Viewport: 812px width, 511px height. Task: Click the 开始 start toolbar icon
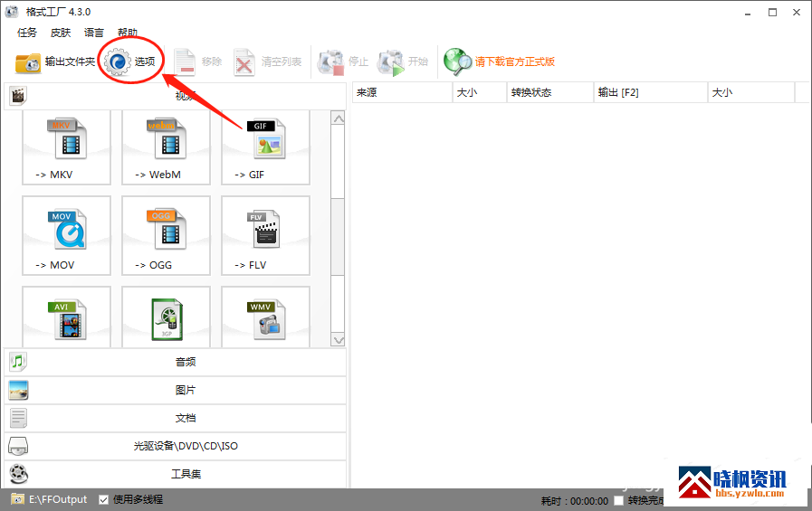click(391, 62)
